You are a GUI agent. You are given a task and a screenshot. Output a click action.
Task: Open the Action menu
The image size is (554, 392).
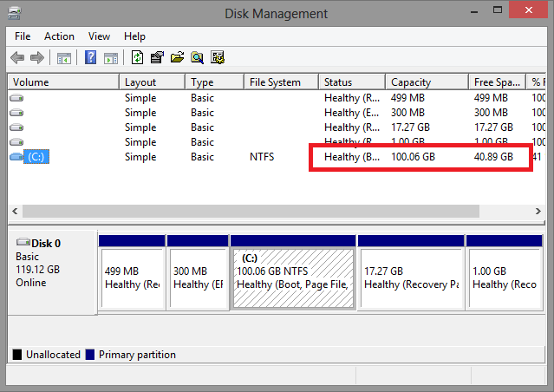point(59,36)
